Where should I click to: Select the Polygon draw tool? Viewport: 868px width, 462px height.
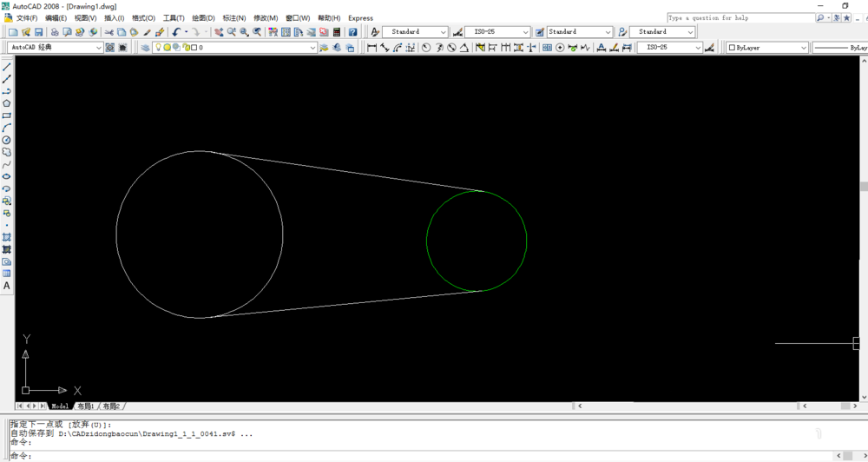point(7,103)
